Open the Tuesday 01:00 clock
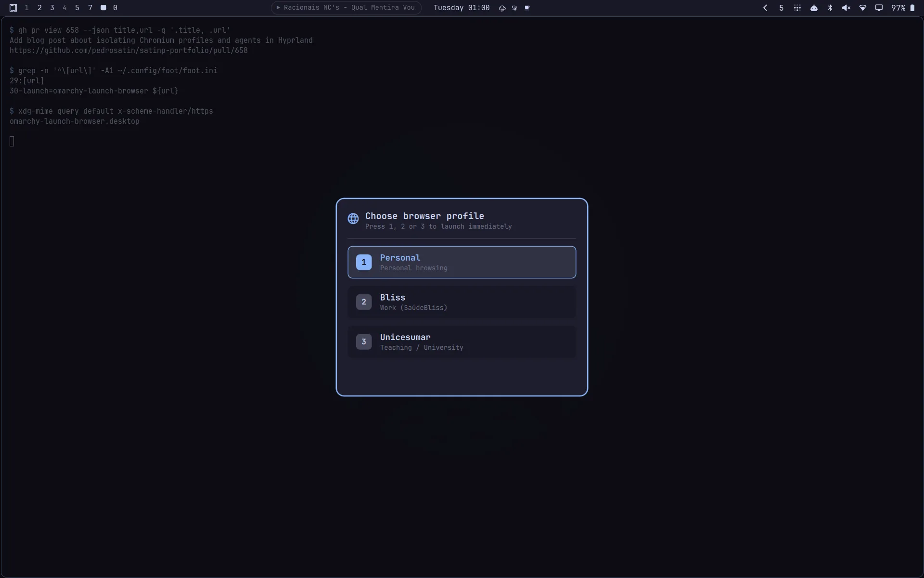Image resolution: width=924 pixels, height=578 pixels. point(462,8)
